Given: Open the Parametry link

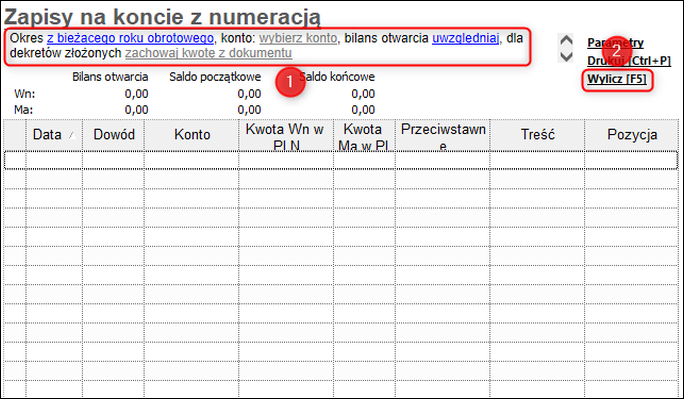Looking at the screenshot, I should click(x=615, y=43).
